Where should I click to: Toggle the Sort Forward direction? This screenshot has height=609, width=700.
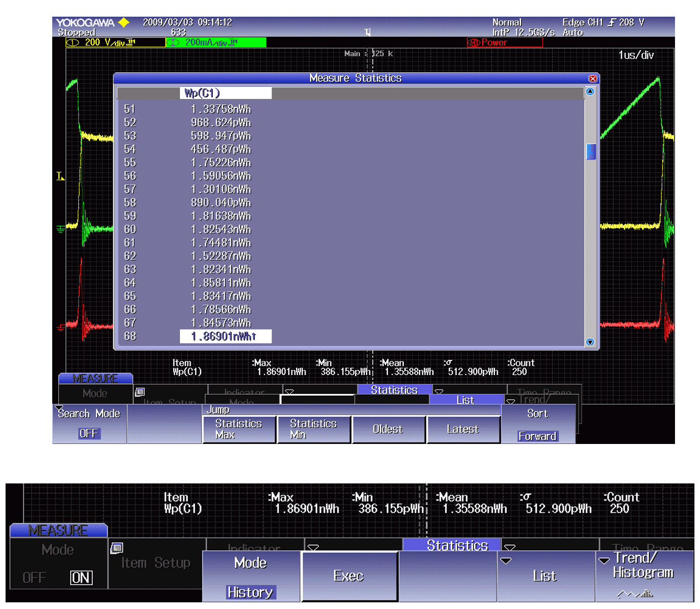[x=537, y=436]
